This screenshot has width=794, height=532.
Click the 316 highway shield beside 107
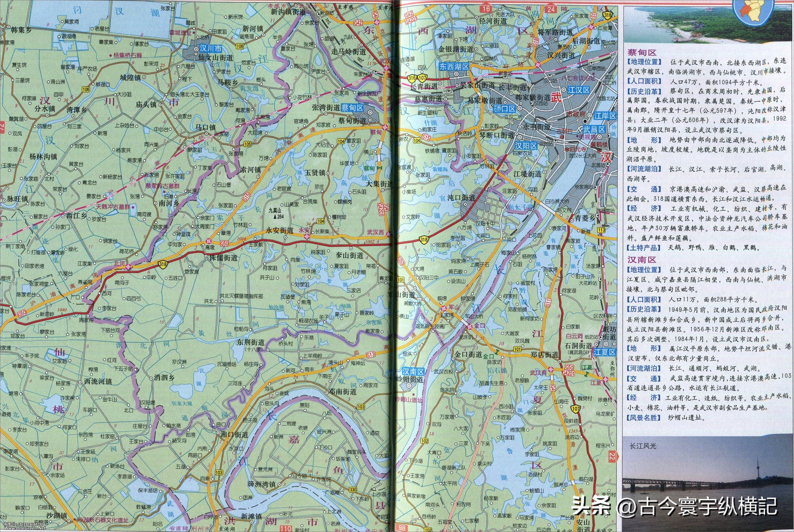(412, 78)
